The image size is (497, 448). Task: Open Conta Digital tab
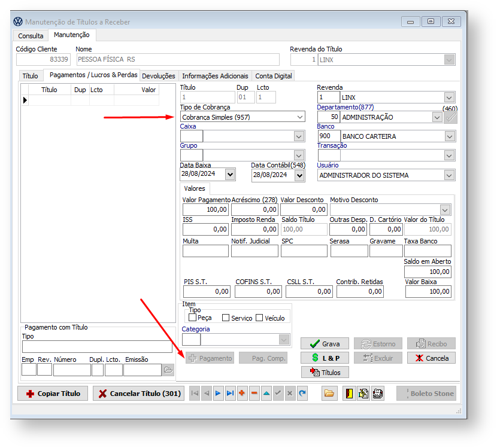tap(273, 76)
